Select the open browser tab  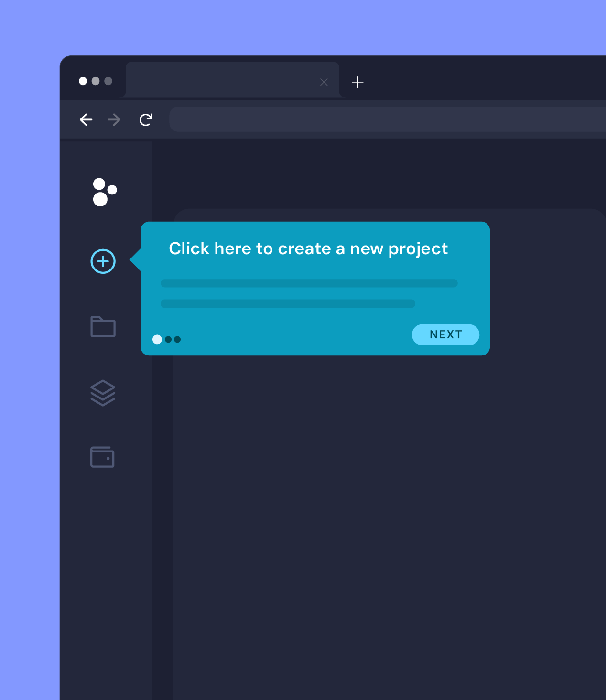click(232, 80)
